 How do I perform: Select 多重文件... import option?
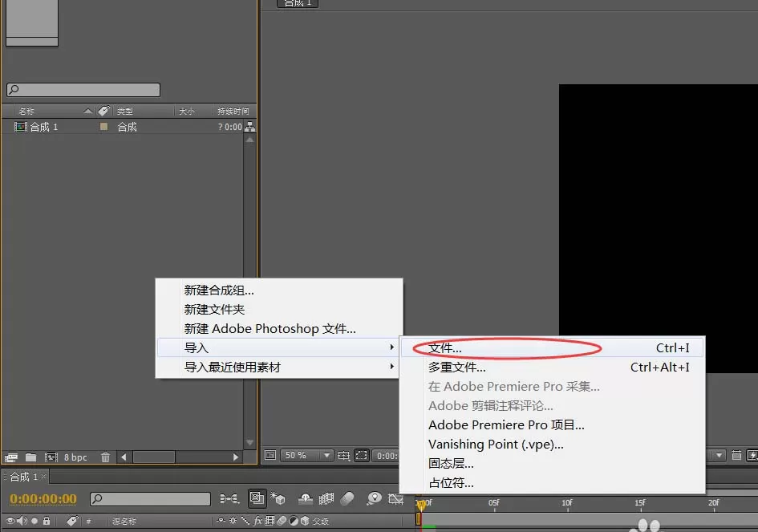point(552,367)
